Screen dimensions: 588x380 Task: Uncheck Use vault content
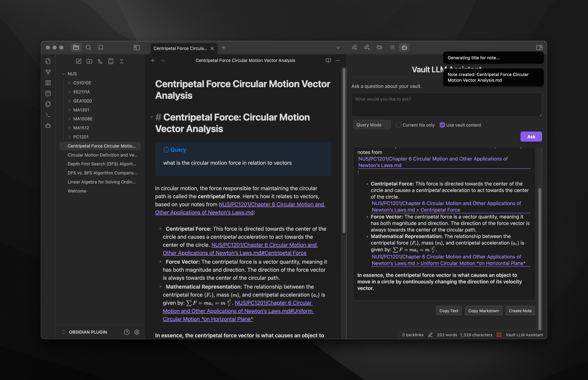click(x=442, y=125)
